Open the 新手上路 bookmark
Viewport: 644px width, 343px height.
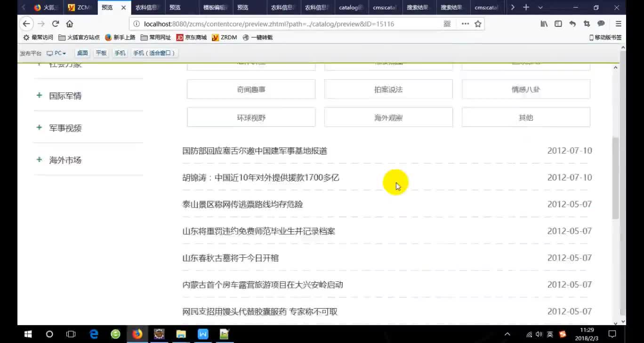(120, 37)
